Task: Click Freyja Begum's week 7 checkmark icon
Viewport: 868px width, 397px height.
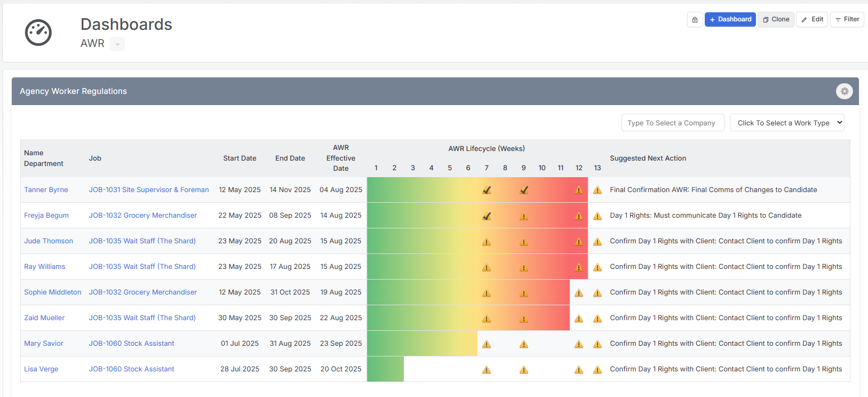Action: pos(487,216)
